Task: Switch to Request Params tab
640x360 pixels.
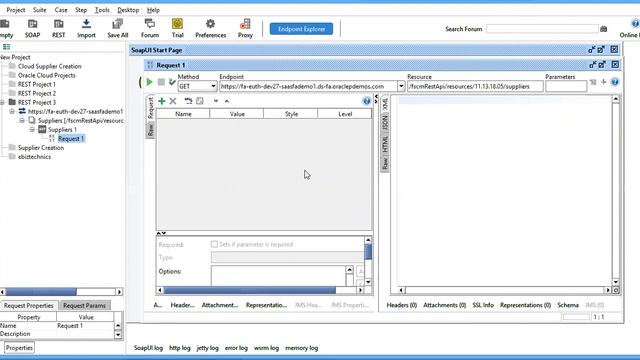Action: point(84,305)
